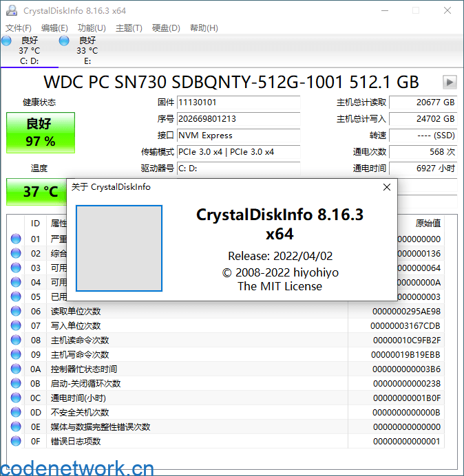Click the © 2008-2022 hiyohiyo link

pyautogui.click(x=280, y=272)
